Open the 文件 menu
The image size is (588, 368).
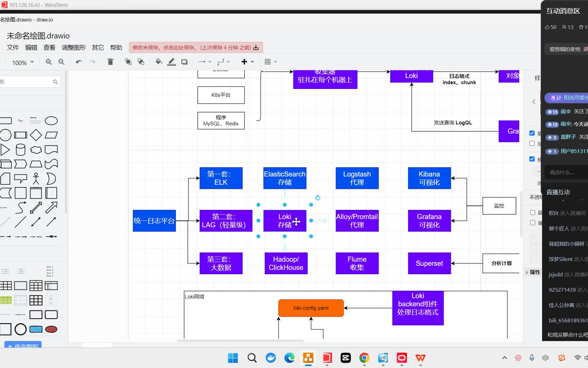(13, 47)
